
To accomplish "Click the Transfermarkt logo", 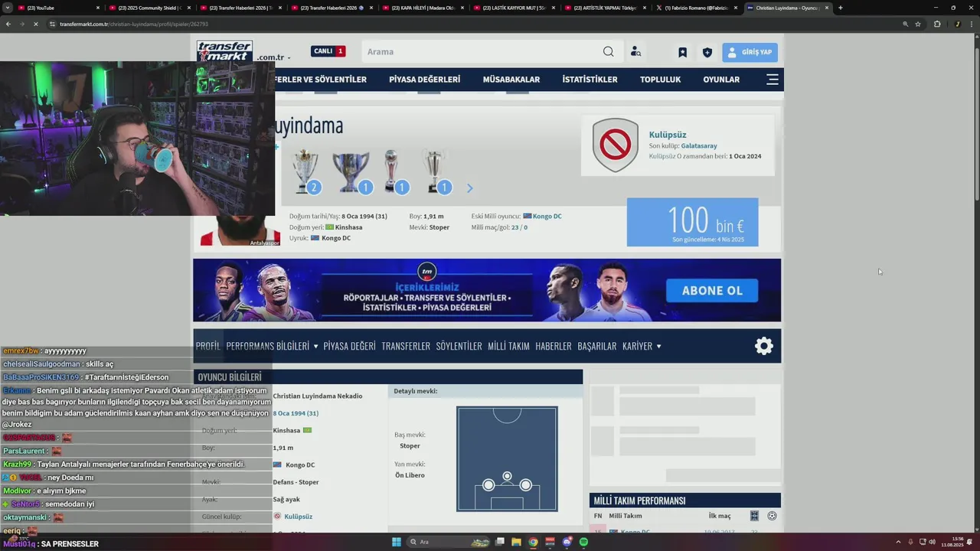I will click(224, 51).
